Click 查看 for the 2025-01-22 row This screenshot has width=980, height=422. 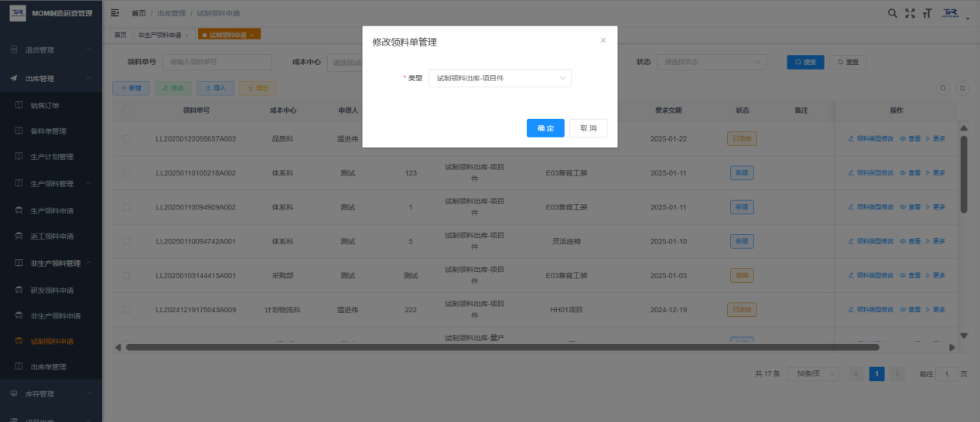coord(910,139)
